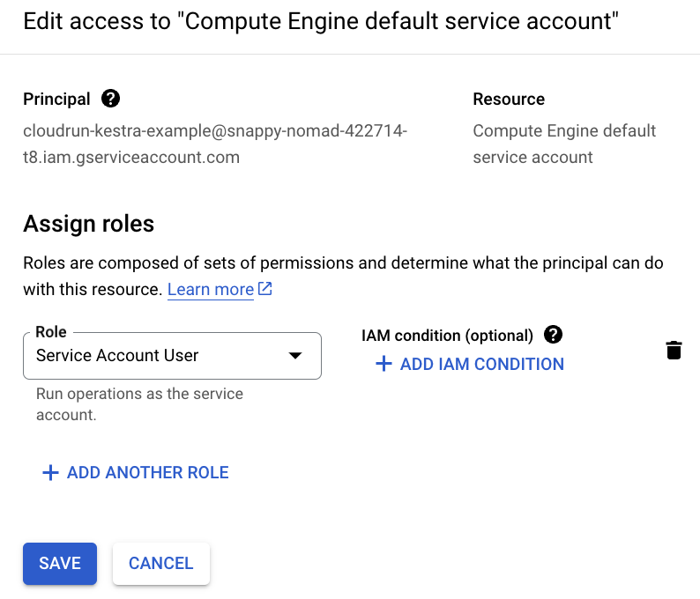Cancel editing access

point(160,563)
